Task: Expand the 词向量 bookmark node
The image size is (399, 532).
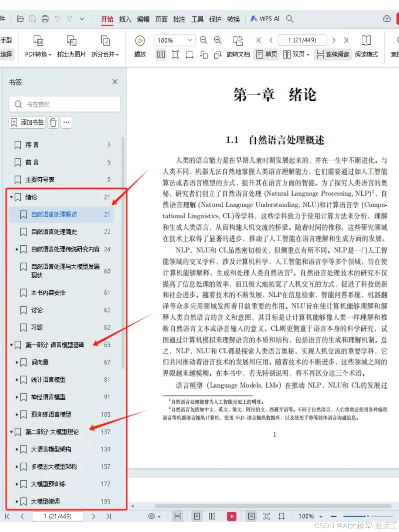Action: pos(16,362)
